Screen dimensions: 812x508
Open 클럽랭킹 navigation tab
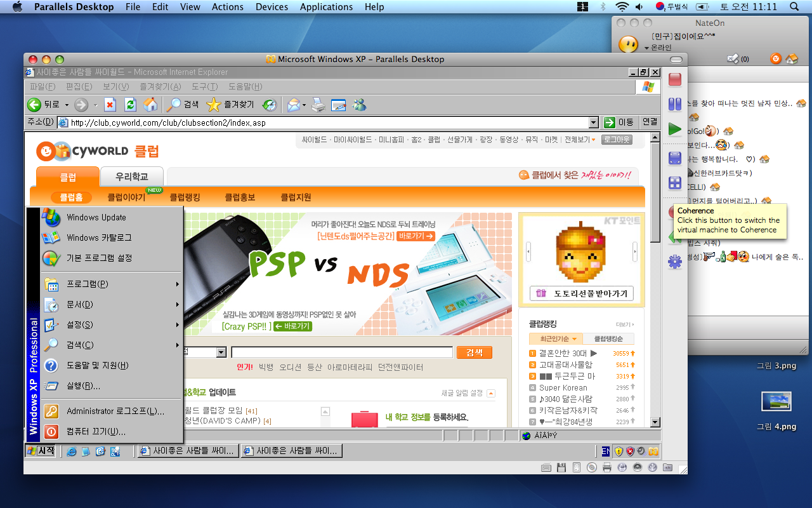tap(185, 197)
